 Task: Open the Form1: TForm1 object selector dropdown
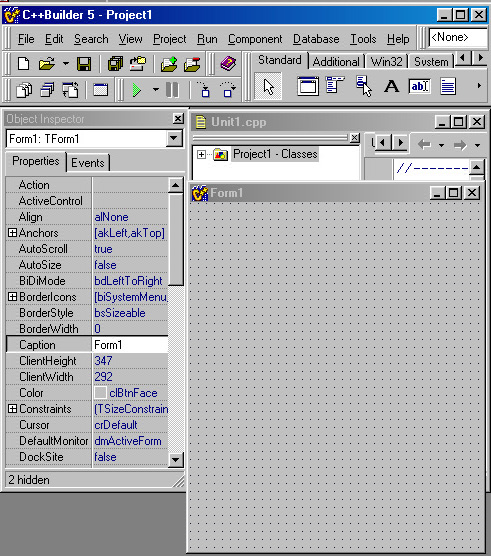pyautogui.click(x=174, y=138)
